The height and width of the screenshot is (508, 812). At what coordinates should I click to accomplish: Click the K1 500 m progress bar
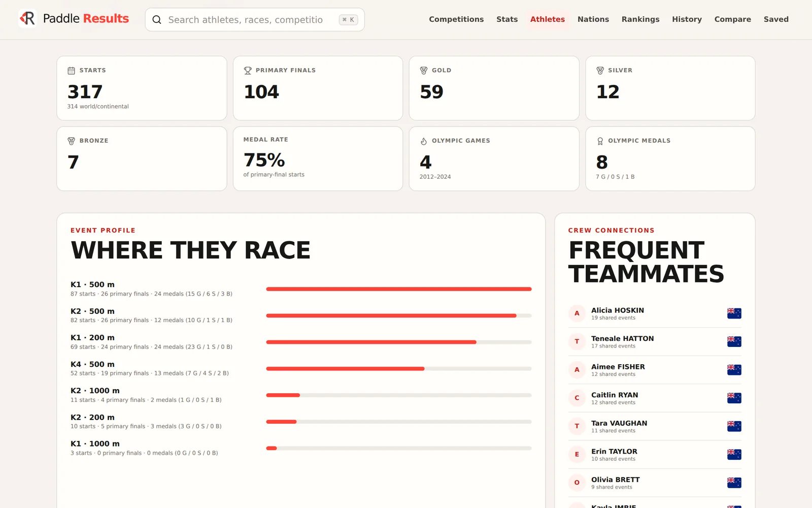[399, 289]
